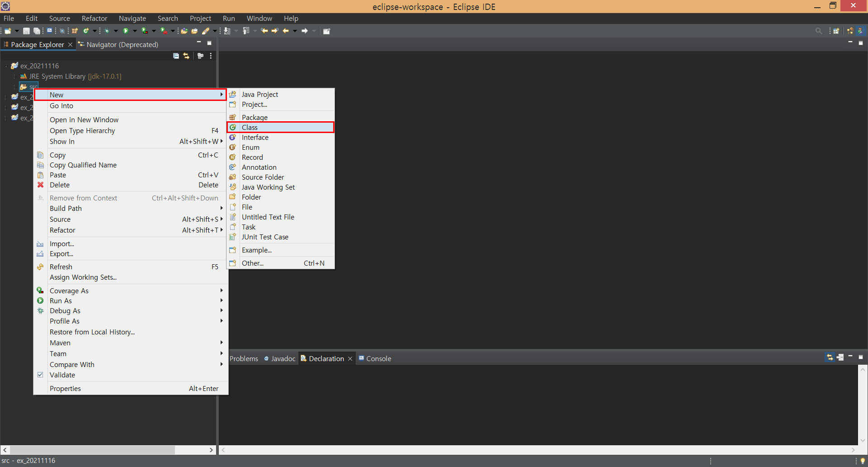Click the Back navigation arrow icon
The width and height of the screenshot is (868, 467).
click(x=286, y=31)
